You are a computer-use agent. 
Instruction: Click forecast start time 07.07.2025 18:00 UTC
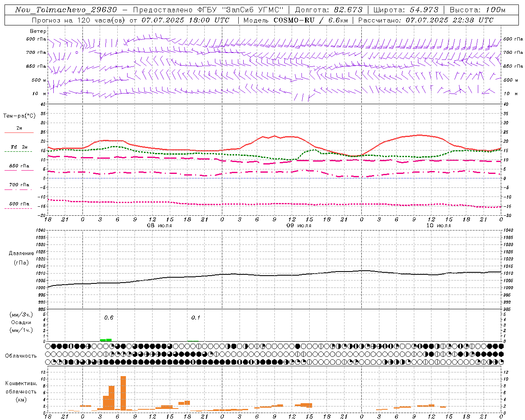185,20
